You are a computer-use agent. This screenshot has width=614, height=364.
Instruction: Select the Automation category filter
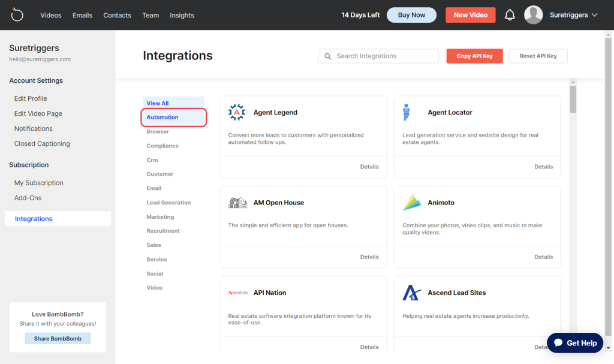coord(162,118)
